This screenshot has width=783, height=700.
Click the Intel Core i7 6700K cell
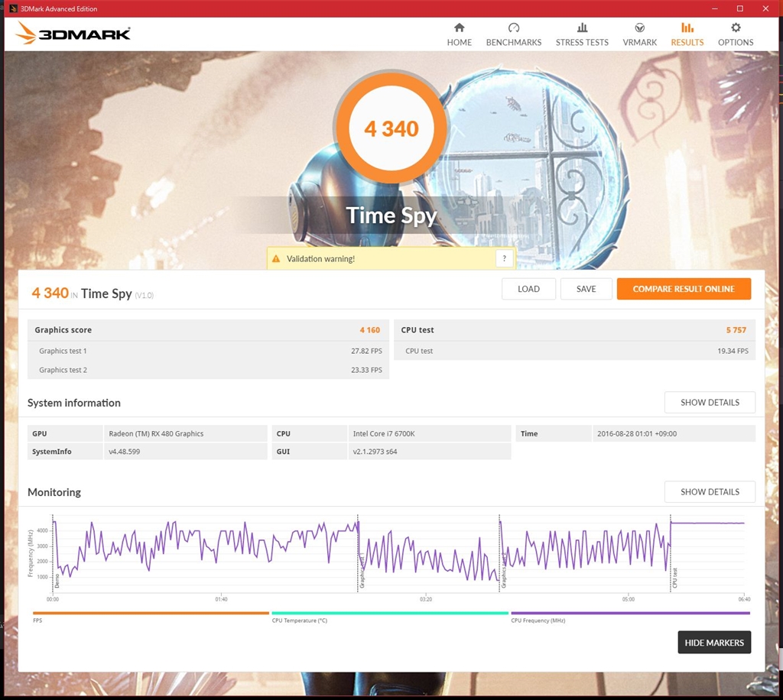(430, 433)
